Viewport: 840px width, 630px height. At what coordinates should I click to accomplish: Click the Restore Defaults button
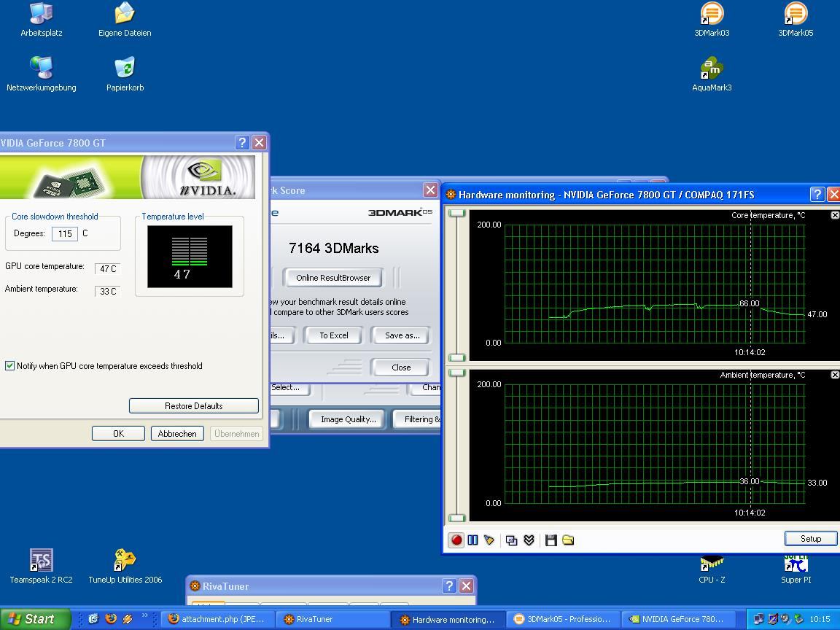(x=193, y=405)
